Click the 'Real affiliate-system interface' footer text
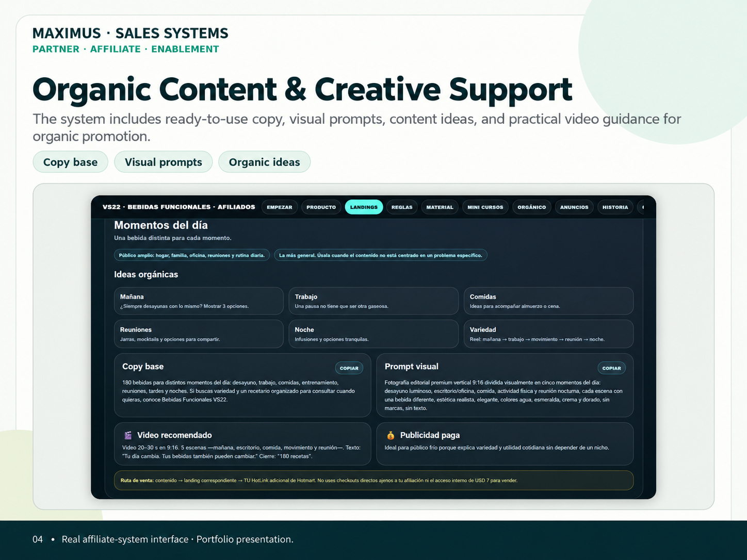The image size is (747, 560). pos(125,539)
